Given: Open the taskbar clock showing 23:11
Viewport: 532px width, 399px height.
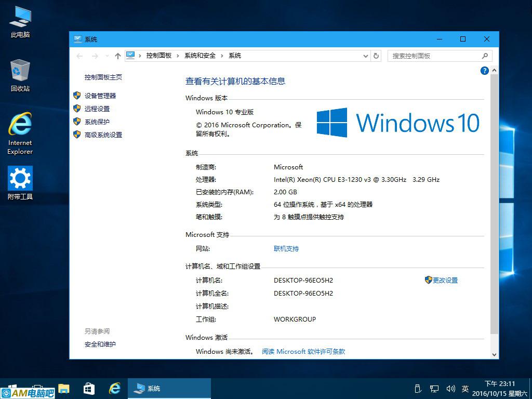Looking at the screenshot, I should pyautogui.click(x=500, y=389).
